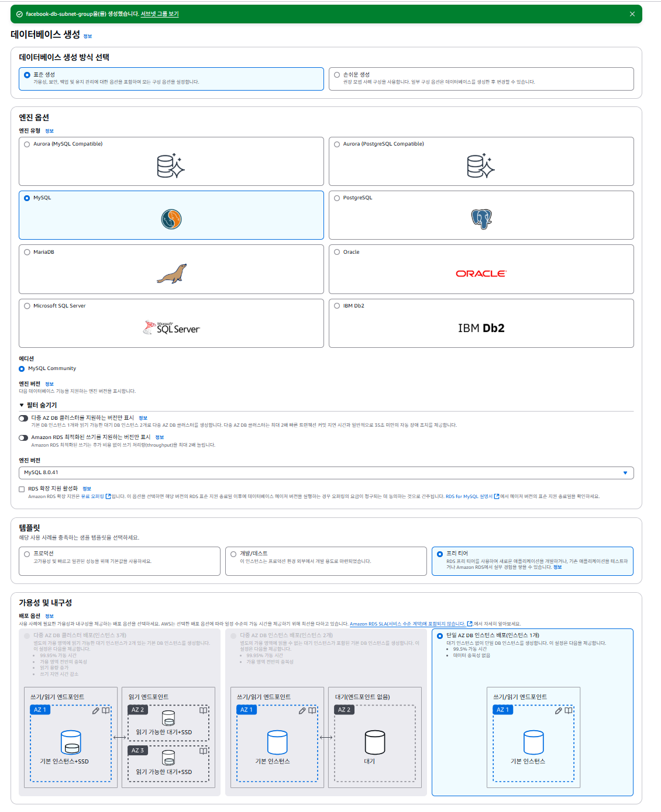This screenshot has width=661, height=812.
Task: Select 프로덕션 template
Action: tap(119, 561)
